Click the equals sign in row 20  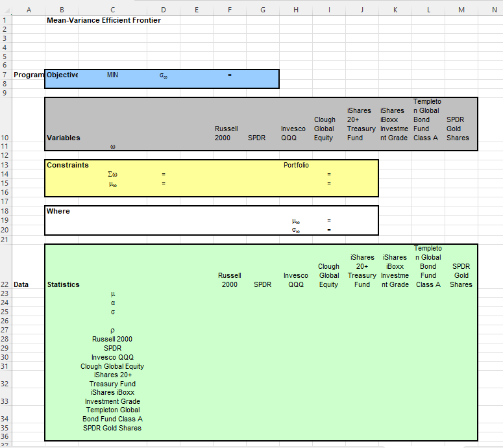pyautogui.click(x=329, y=230)
